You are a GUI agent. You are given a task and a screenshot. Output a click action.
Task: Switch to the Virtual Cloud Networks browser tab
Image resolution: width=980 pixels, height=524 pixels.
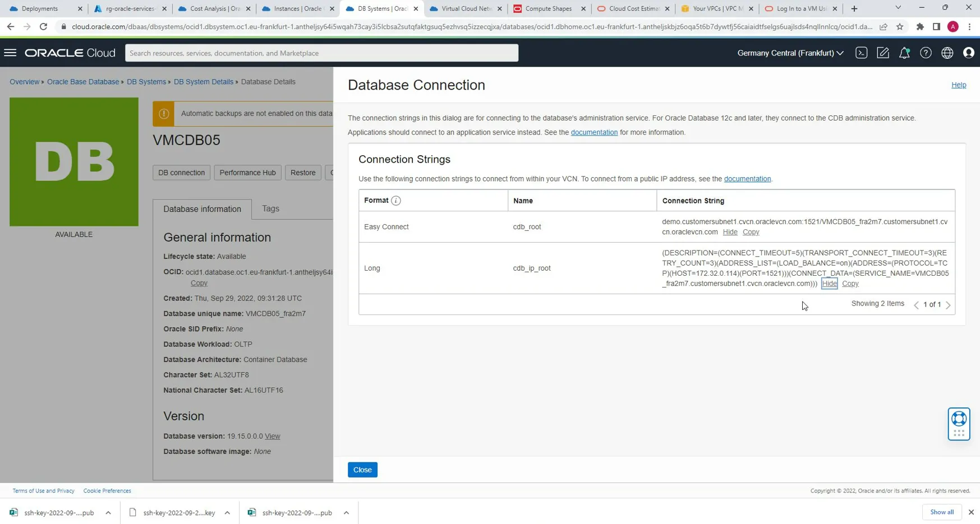[466, 8]
